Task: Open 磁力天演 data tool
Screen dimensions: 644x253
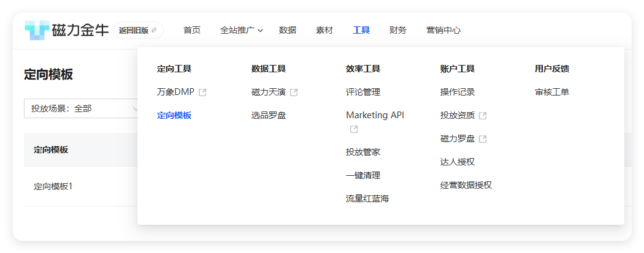Action: [x=269, y=93]
